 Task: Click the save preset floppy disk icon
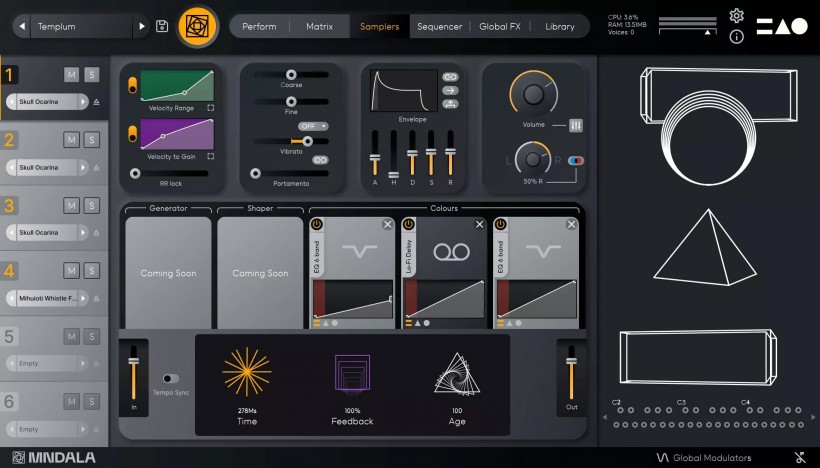coord(162,26)
